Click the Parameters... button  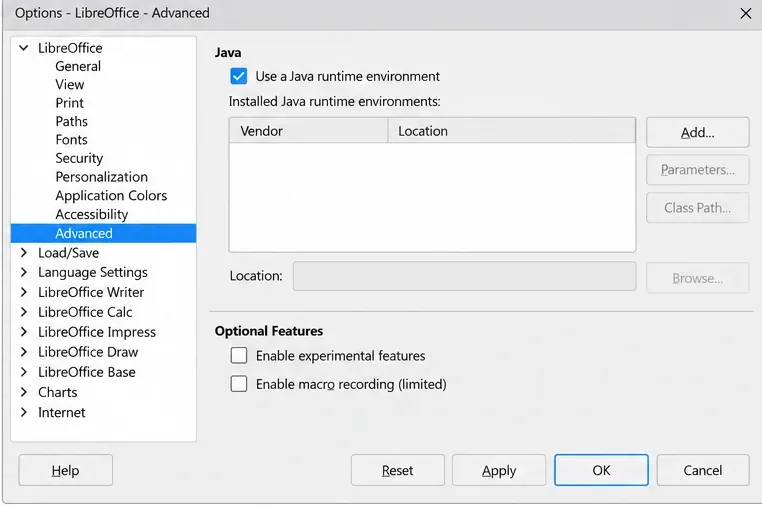coord(697,170)
